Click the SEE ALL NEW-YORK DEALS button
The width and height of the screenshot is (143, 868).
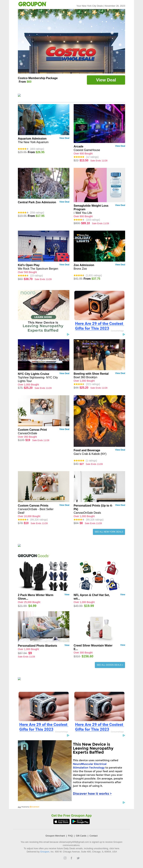pyautogui.click(x=109, y=532)
